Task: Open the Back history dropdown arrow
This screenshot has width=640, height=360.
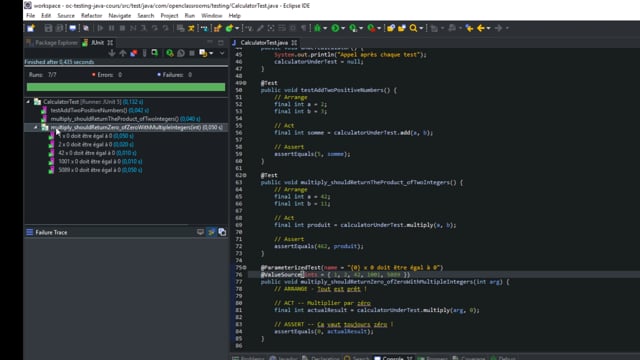Action: tap(489, 28)
